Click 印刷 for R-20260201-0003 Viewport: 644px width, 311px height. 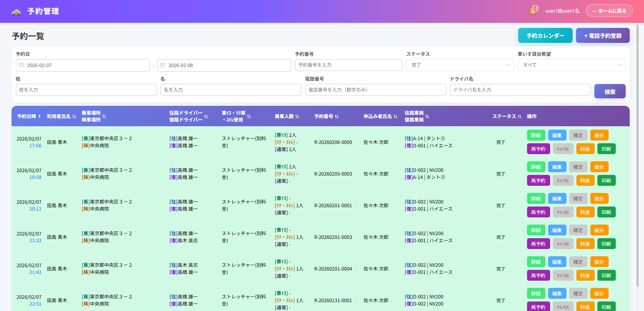click(x=607, y=244)
